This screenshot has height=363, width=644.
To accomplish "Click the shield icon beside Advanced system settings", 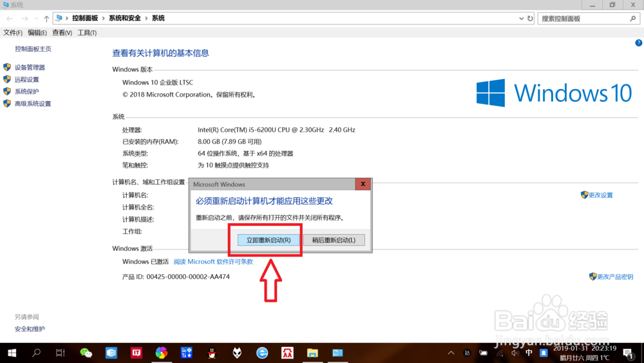I will click(7, 103).
